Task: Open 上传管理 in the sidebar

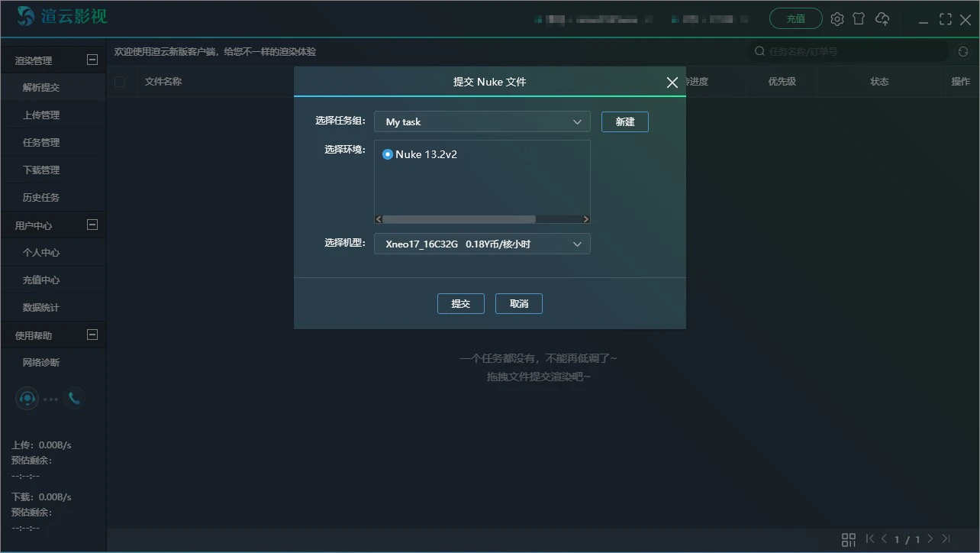Action: pos(41,115)
